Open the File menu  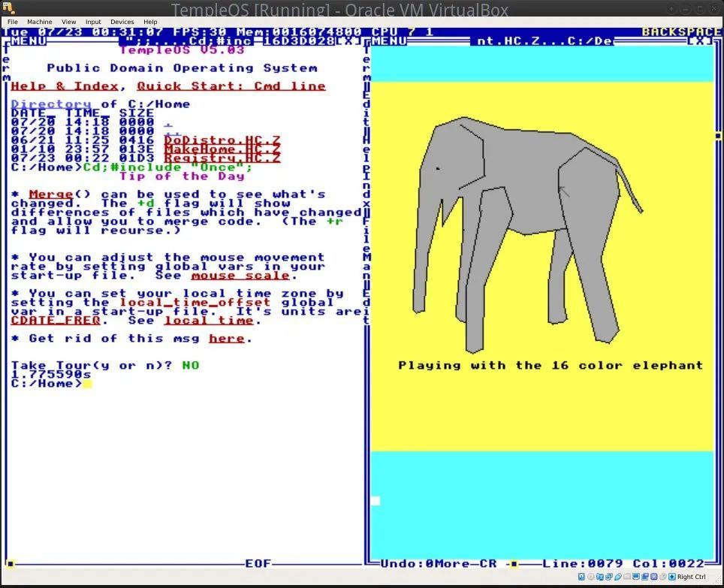coord(13,22)
